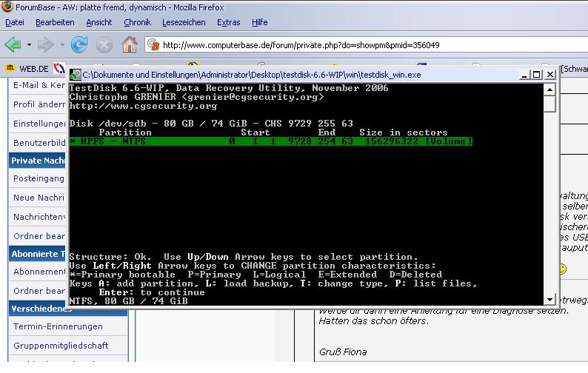Screen dimensions: 588x373
Task: Select the highlighted HPFS - NTFS partition row
Action: [x=271, y=141]
